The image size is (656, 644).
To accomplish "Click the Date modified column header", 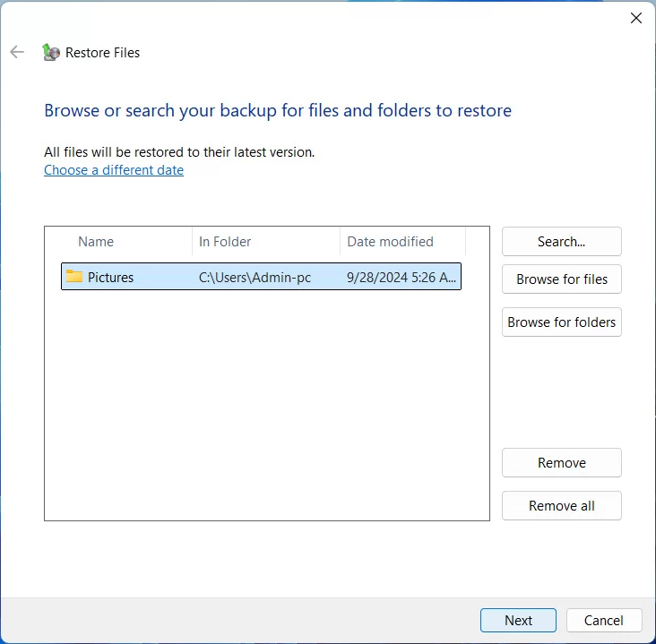I will click(x=390, y=242).
